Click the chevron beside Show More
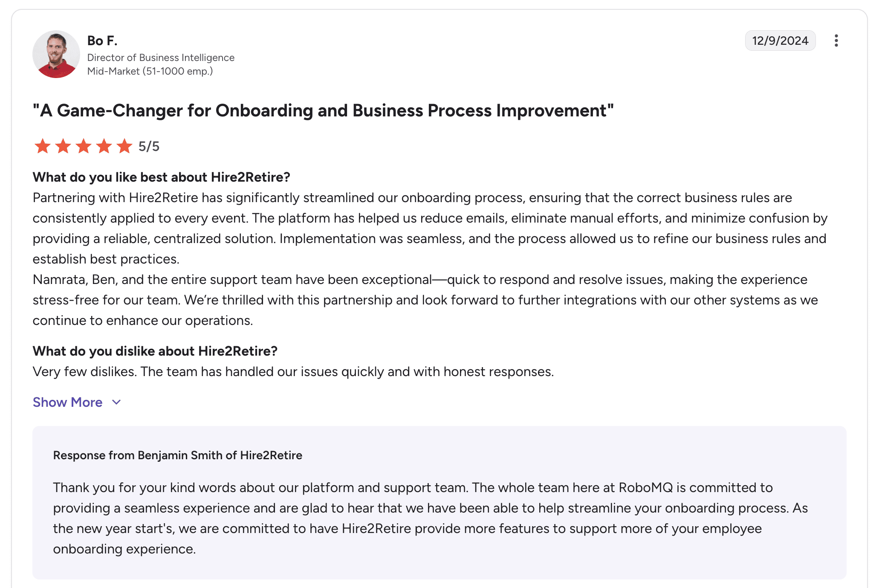Image resolution: width=882 pixels, height=588 pixels. pyautogui.click(x=116, y=402)
